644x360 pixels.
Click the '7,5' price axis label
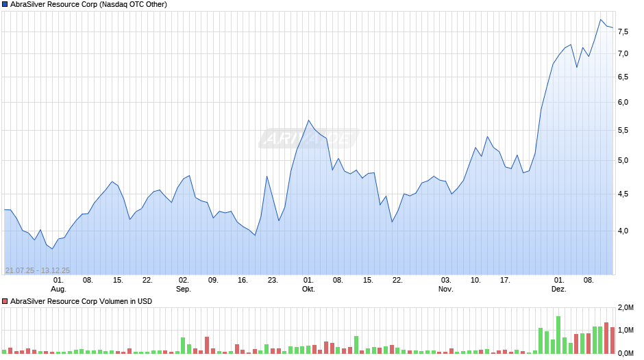pos(623,32)
